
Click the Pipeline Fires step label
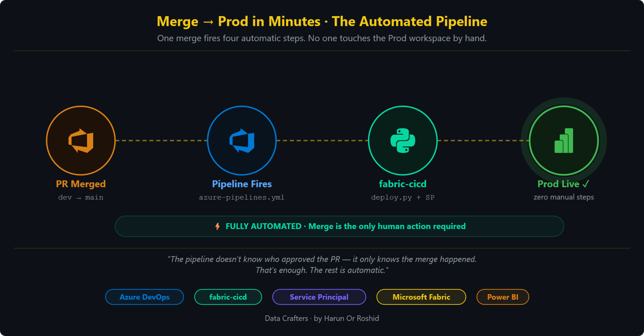point(242,184)
